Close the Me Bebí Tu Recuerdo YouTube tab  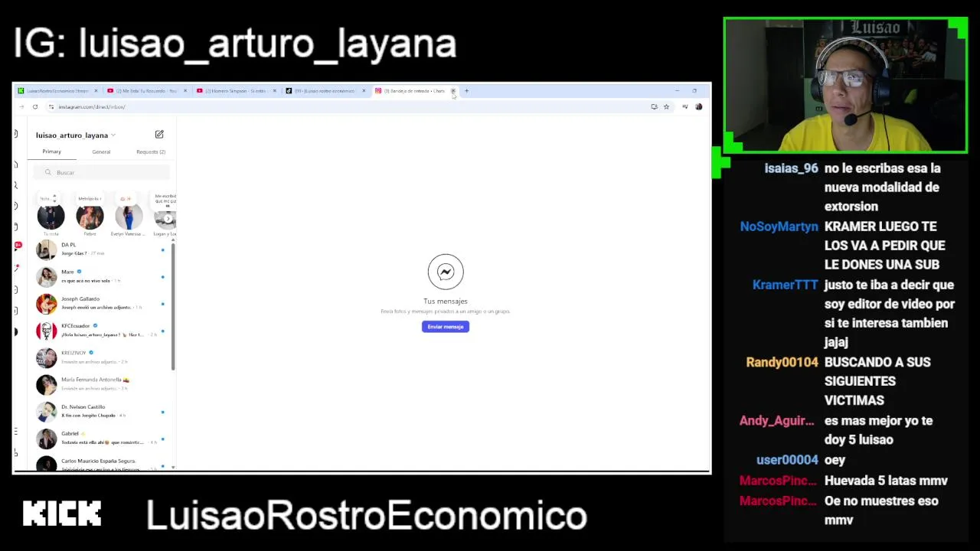(185, 91)
